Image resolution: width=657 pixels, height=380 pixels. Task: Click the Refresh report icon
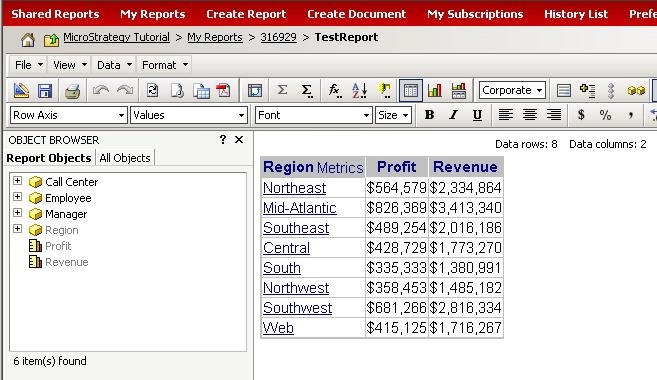tap(153, 90)
